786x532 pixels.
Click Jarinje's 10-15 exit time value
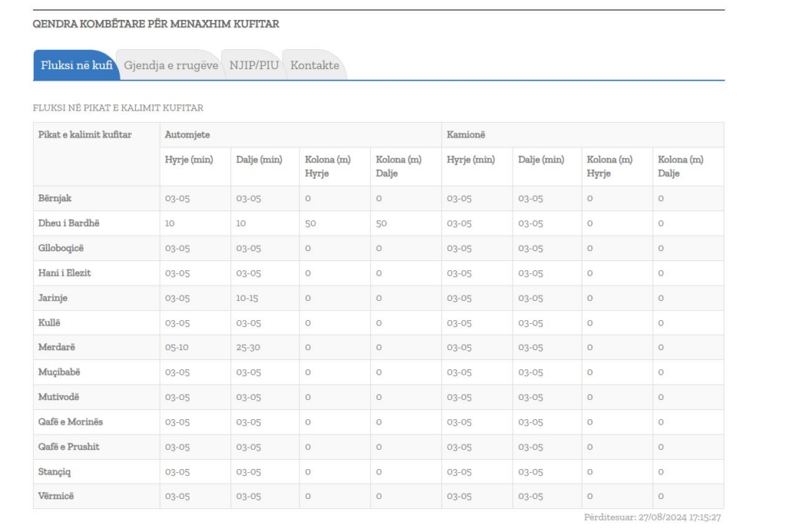pyautogui.click(x=247, y=298)
